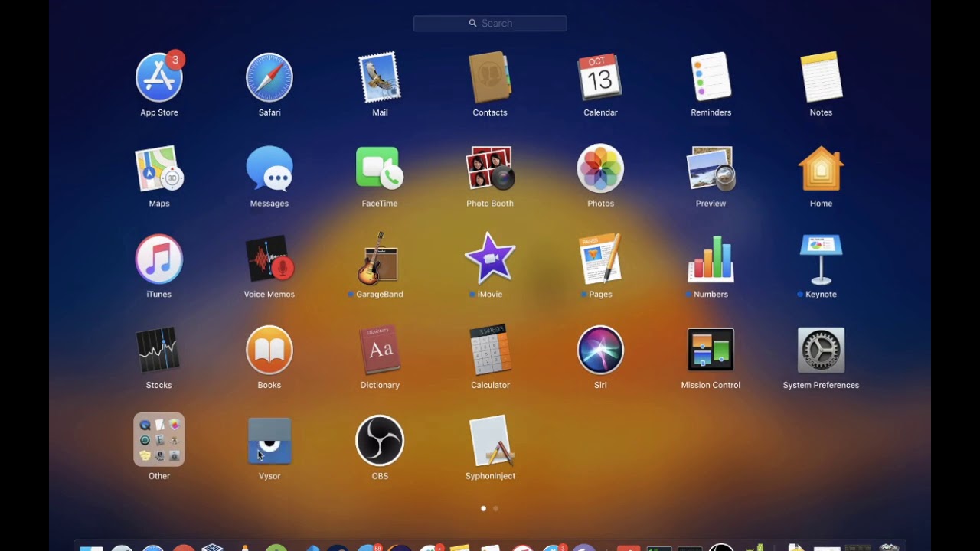Open the Calendar app
Image resolution: width=980 pixels, height=551 pixels.
click(x=600, y=77)
